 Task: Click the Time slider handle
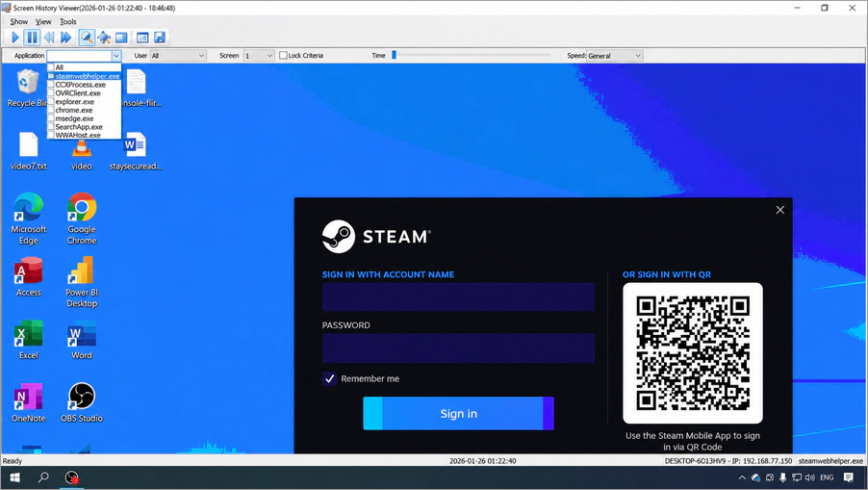(395, 55)
